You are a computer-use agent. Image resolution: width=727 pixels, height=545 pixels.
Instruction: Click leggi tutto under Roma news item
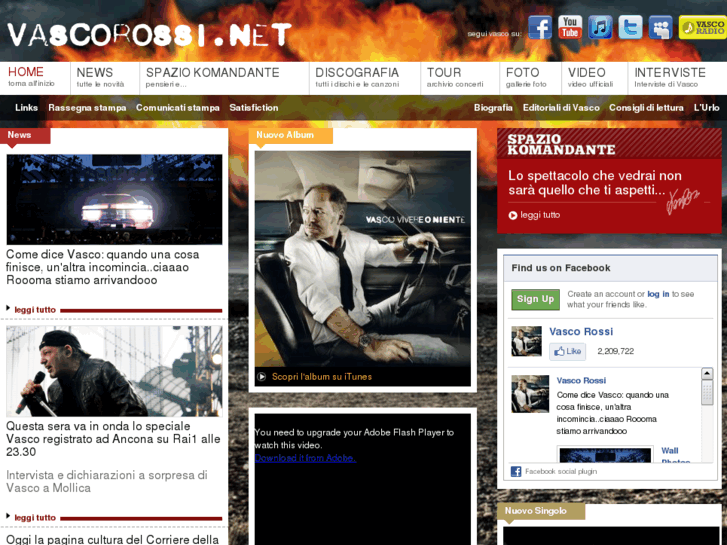click(x=35, y=310)
